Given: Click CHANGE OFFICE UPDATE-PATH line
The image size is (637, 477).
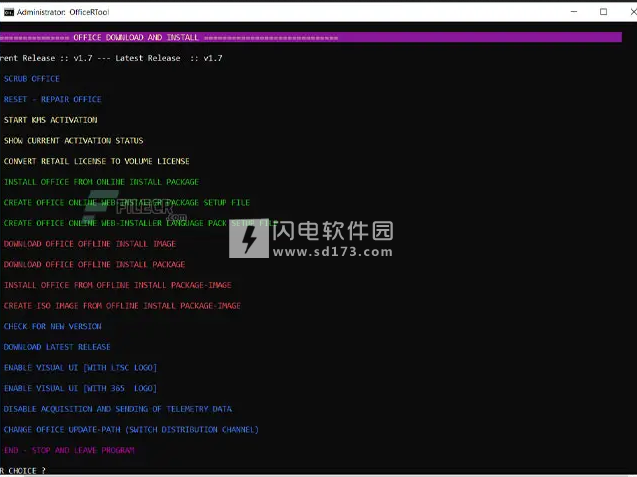Looking at the screenshot, I should (x=131, y=430).
